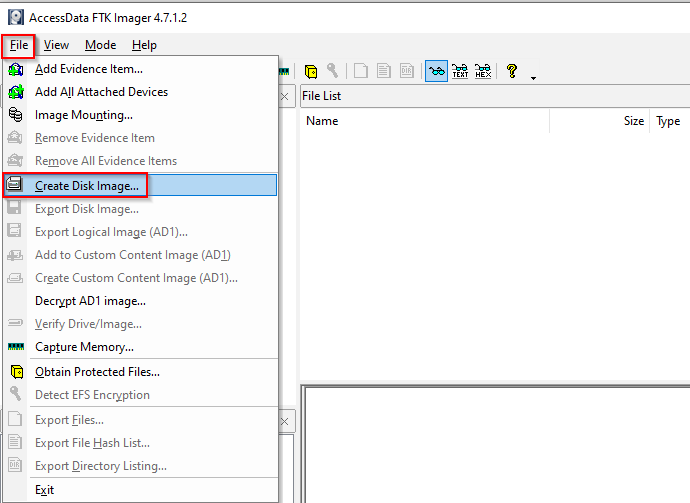Click inside the bottom viewer pane
The image size is (690, 503).
tap(496, 444)
